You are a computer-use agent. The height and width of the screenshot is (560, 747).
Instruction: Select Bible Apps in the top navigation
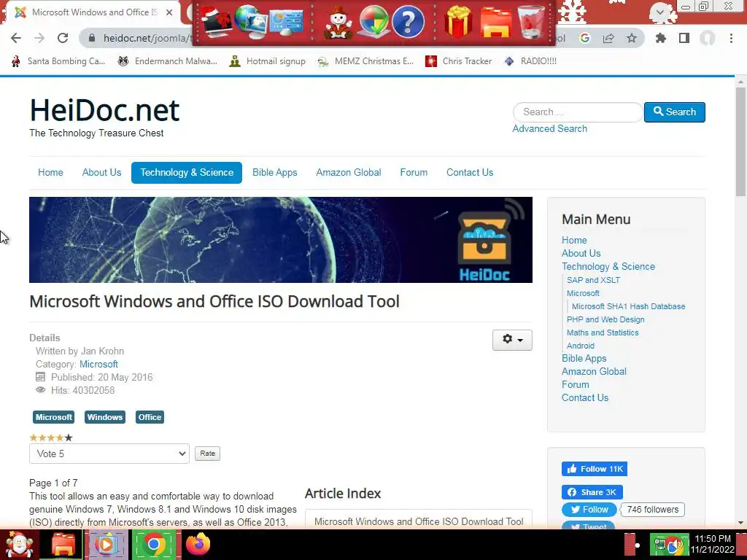click(x=275, y=172)
